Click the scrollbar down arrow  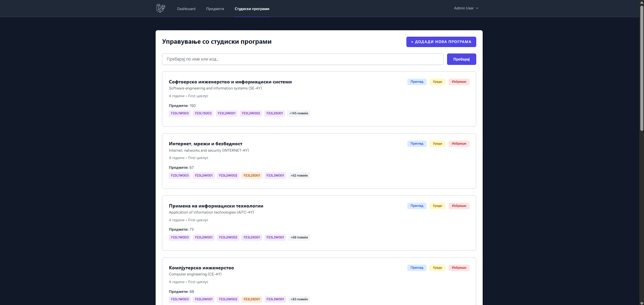[641, 303]
